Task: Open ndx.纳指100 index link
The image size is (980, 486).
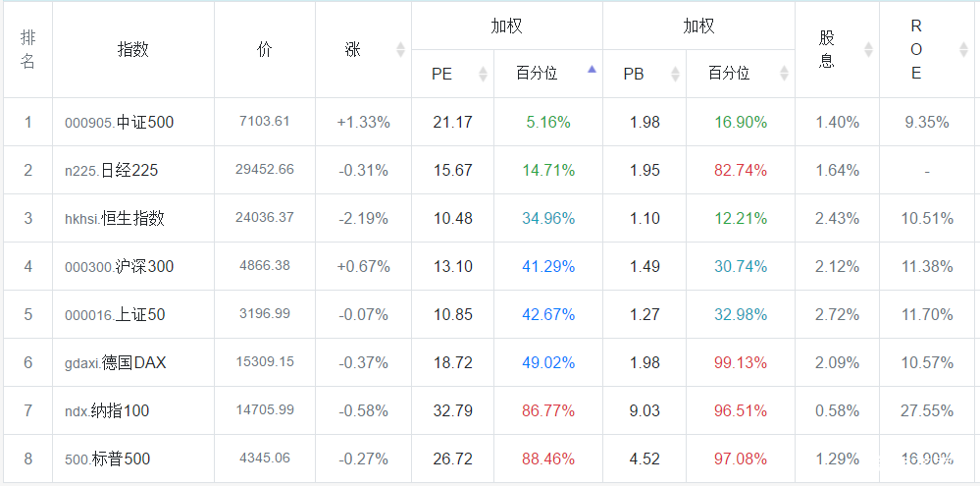Action: click(x=107, y=411)
